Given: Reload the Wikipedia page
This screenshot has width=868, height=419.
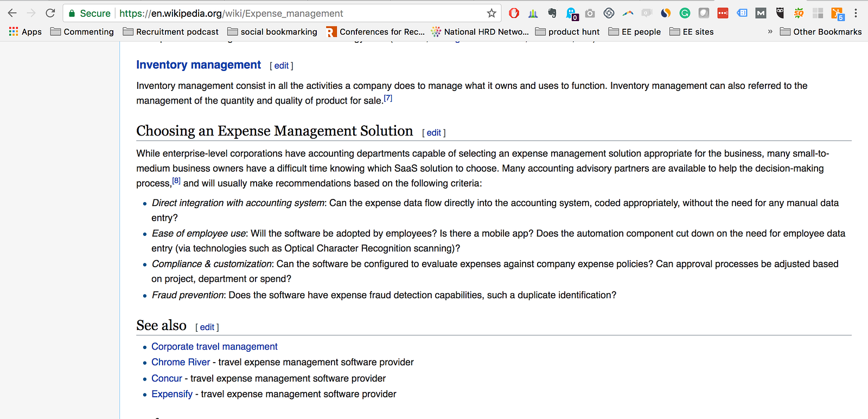Looking at the screenshot, I should point(50,13).
